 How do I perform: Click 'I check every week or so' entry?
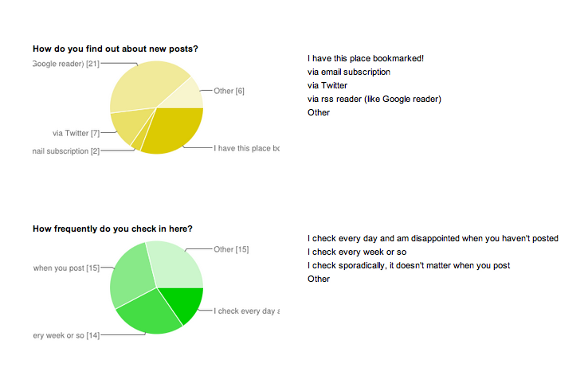[x=357, y=252]
